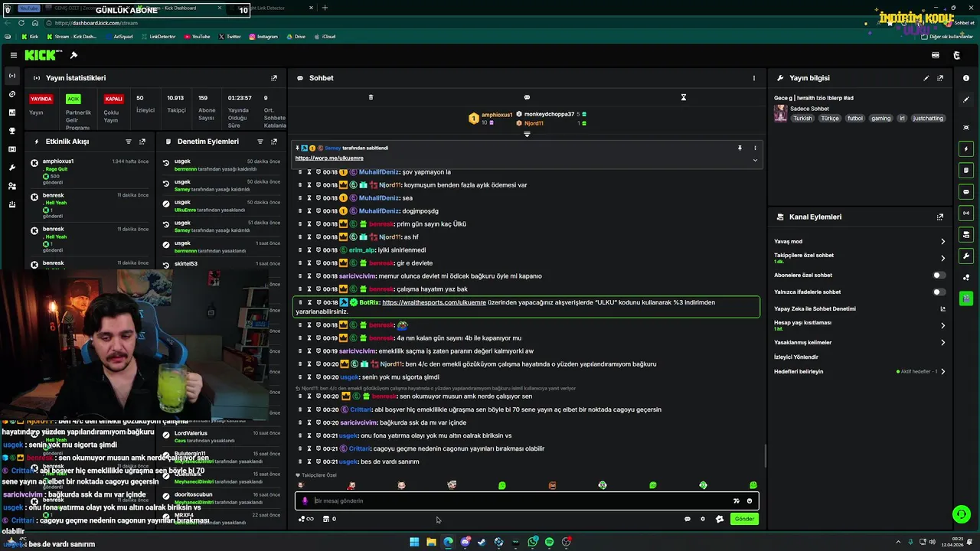Toggle Abonelere özel sohbet switch
The width and height of the screenshot is (980, 551).
pos(939,275)
